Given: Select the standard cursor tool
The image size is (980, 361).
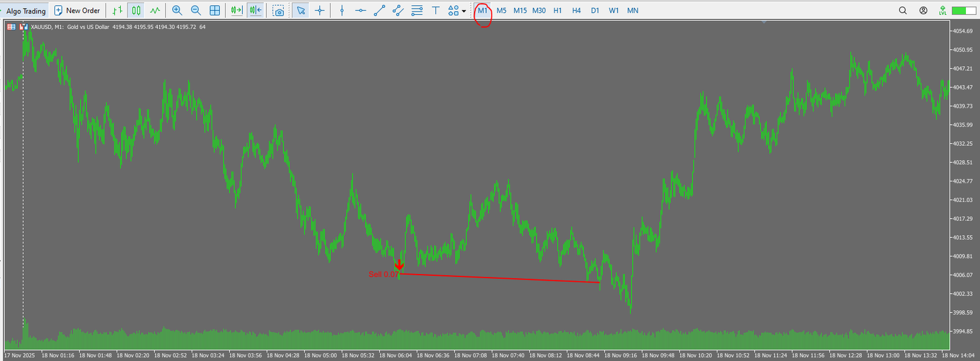Looking at the screenshot, I should click(300, 10).
